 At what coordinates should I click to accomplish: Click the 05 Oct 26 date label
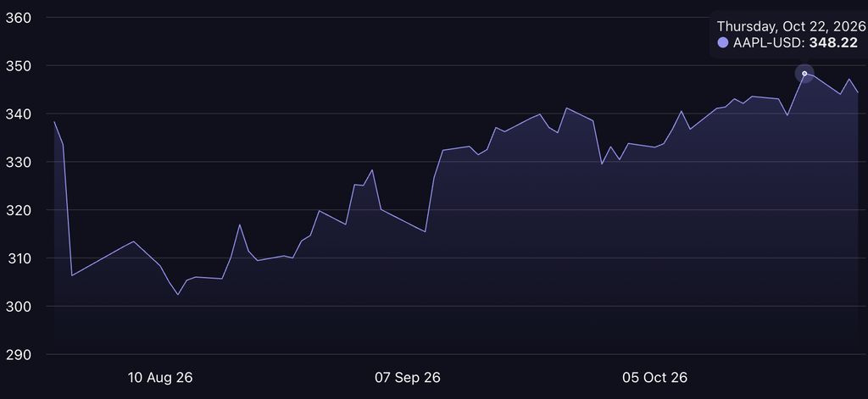[655, 378]
